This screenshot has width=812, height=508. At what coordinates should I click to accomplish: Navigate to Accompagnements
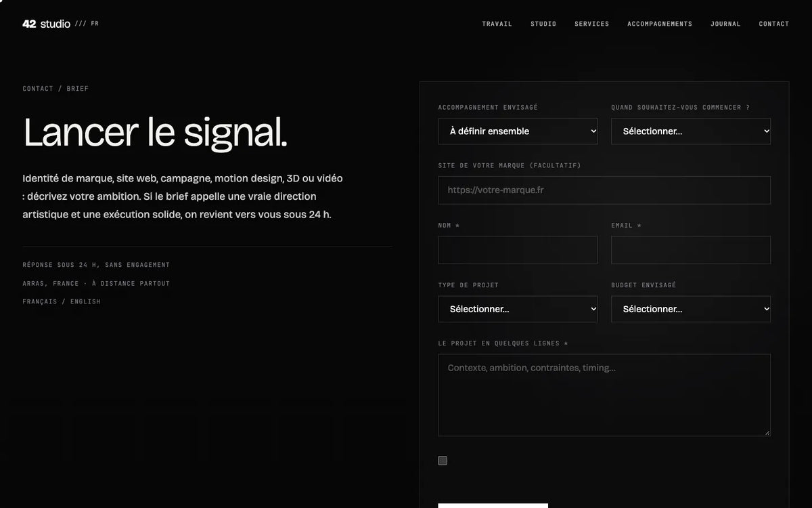660,24
